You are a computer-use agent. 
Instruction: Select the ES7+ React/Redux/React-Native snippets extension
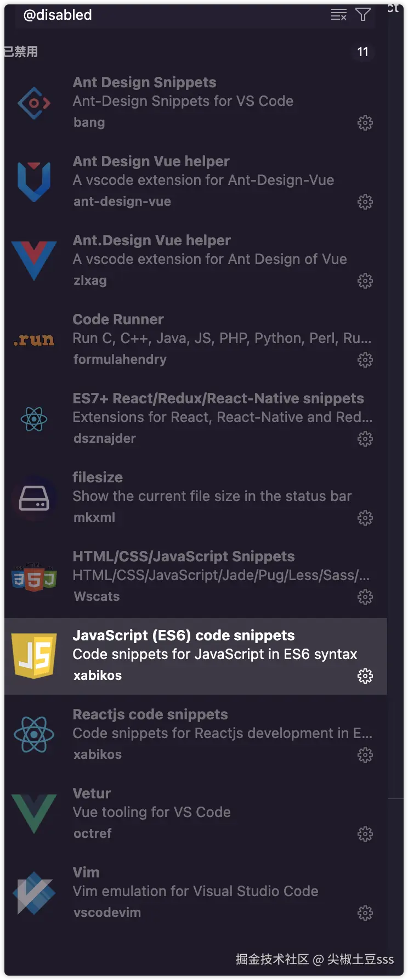218,398
